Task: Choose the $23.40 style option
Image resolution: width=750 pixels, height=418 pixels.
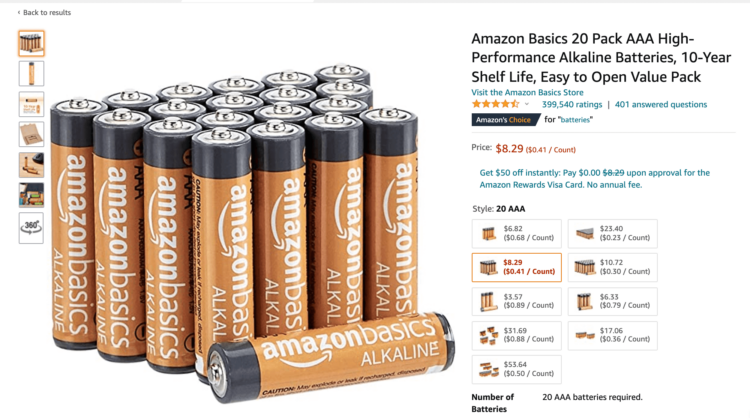Action: point(613,233)
